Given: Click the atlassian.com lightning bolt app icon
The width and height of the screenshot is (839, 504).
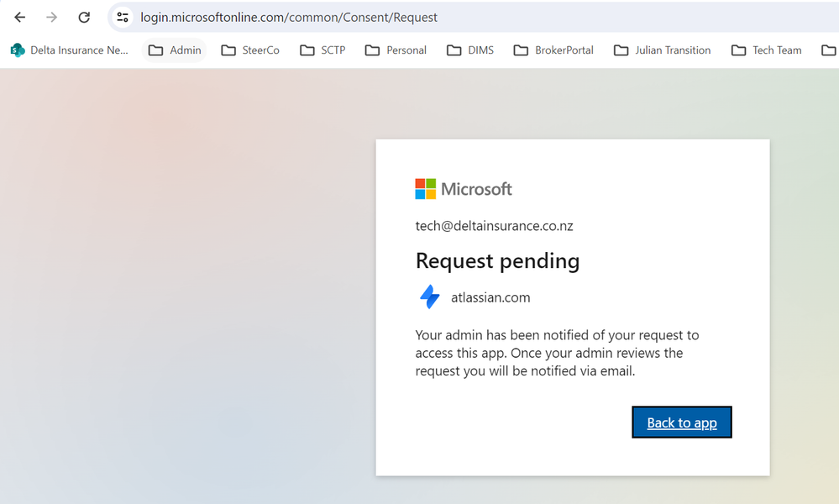Looking at the screenshot, I should click(x=430, y=297).
